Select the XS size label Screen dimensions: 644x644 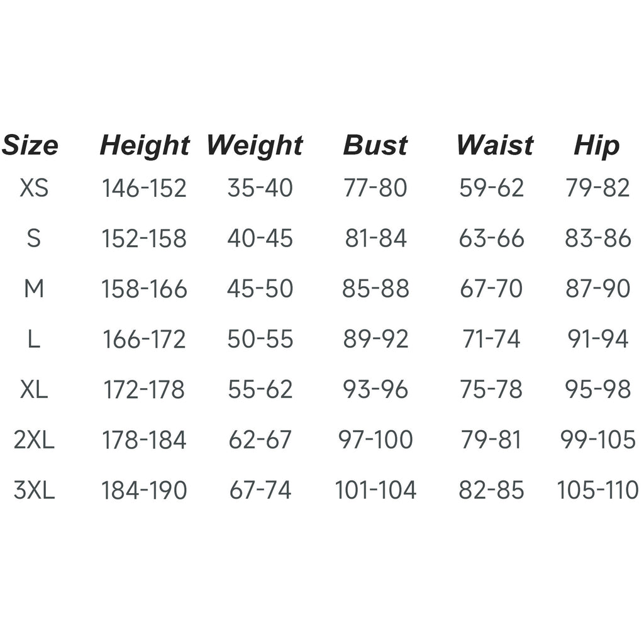34,188
